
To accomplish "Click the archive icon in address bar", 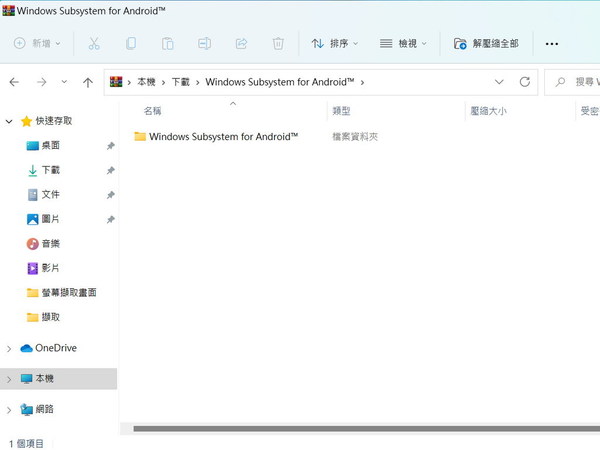I will (x=116, y=82).
